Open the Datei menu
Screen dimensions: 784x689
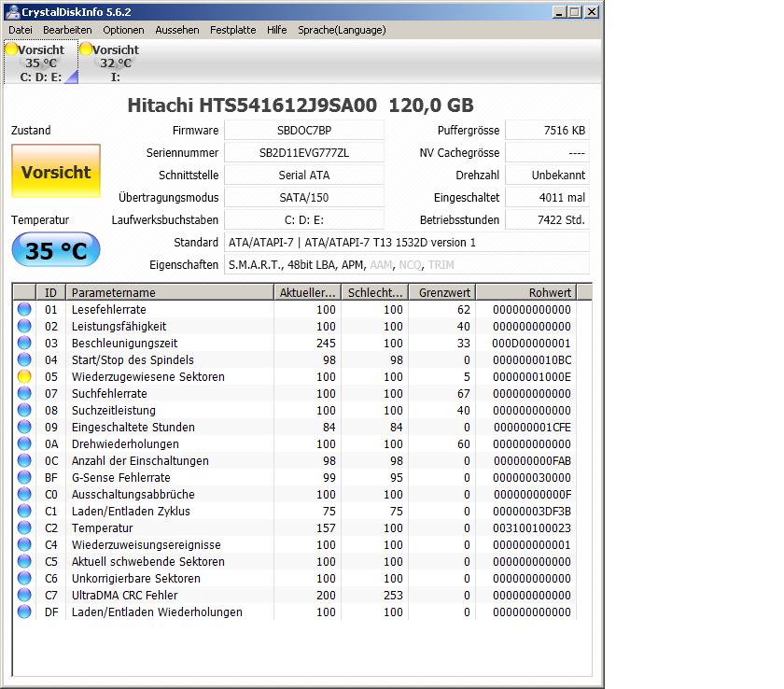21,30
